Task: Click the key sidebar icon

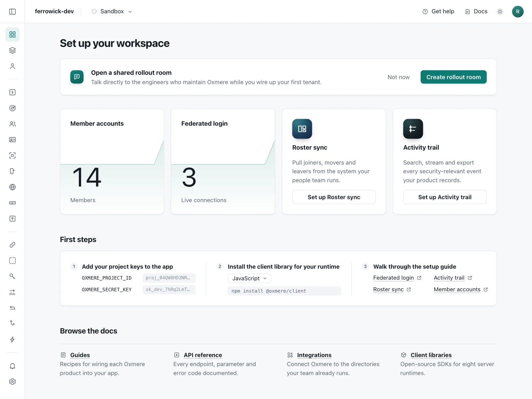Action: pos(12,276)
